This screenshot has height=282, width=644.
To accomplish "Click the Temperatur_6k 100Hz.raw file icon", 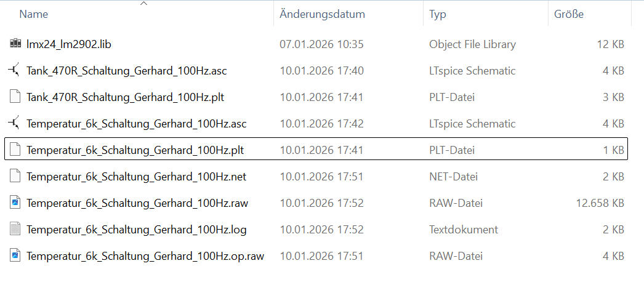I will point(16,203).
